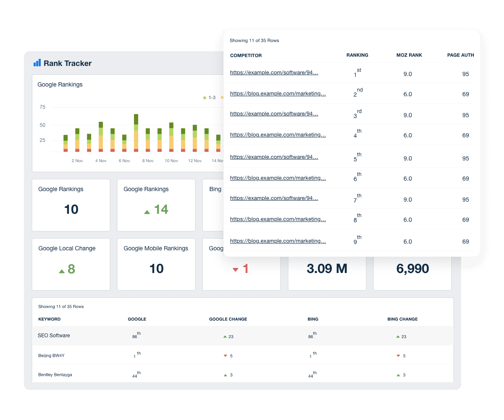Click the tallest bar in Google Rankings chart

136,132
